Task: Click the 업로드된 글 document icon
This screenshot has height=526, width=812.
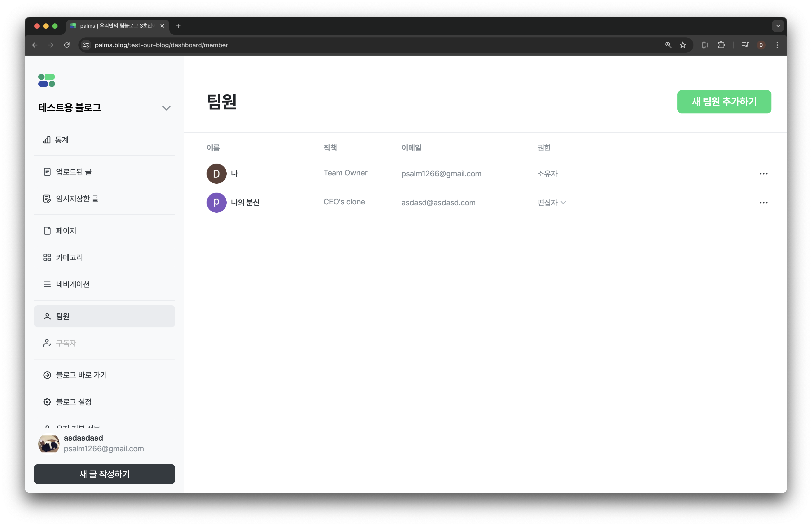Action: (47, 172)
